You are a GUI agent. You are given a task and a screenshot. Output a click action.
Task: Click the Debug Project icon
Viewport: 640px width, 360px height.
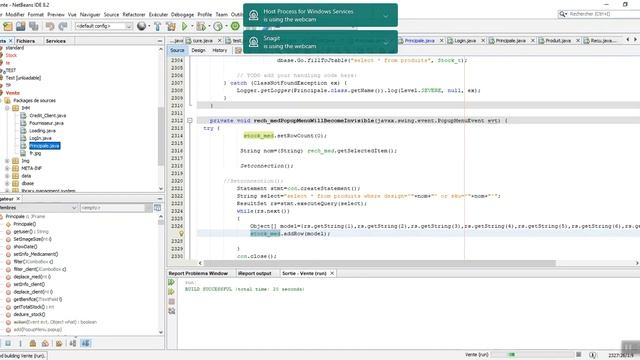(200, 26)
